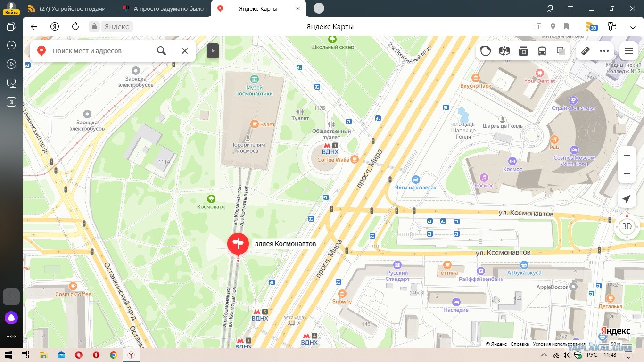Viewport: 644px width, 362px height.
Task: Locate me with the geolocation arrow button
Action: point(627,200)
